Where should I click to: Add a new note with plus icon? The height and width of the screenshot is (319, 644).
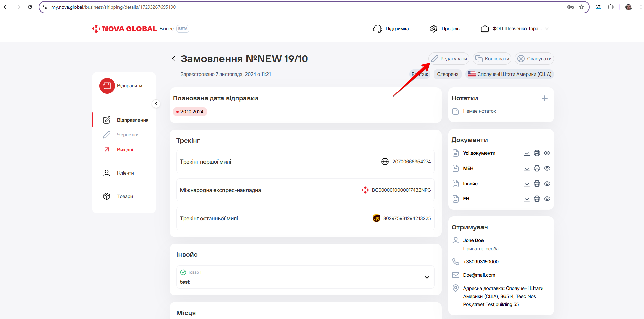[544, 98]
